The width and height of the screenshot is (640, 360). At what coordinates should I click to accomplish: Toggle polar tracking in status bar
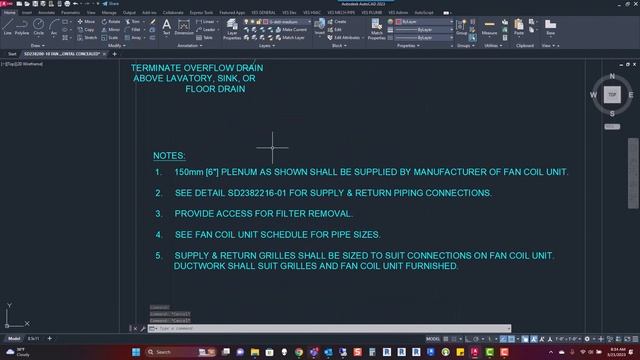(x=476, y=339)
